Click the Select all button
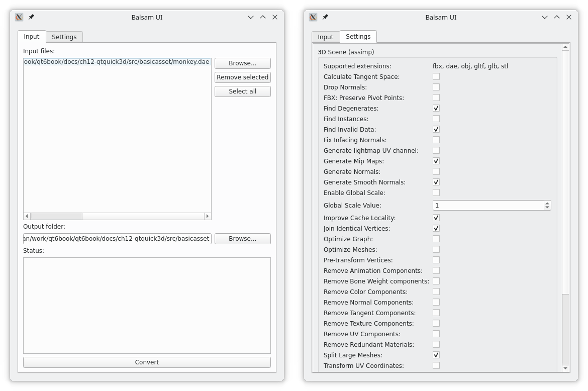 242,91
